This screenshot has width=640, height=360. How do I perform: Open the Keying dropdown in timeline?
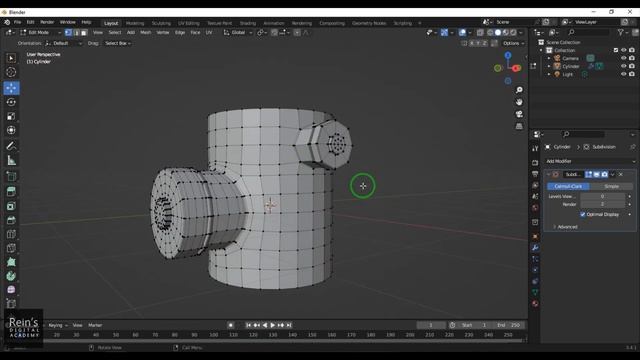tap(58, 325)
